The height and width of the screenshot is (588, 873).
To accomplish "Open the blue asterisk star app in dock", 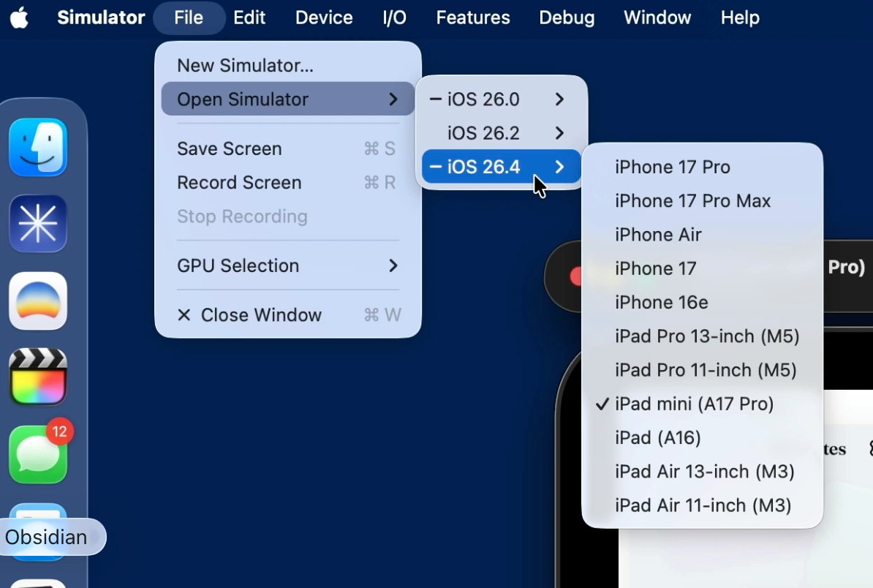I will (38, 224).
